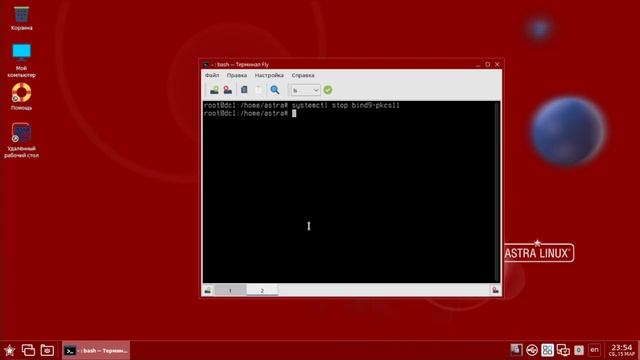
Task: Open the star start menu
Action: [9, 350]
